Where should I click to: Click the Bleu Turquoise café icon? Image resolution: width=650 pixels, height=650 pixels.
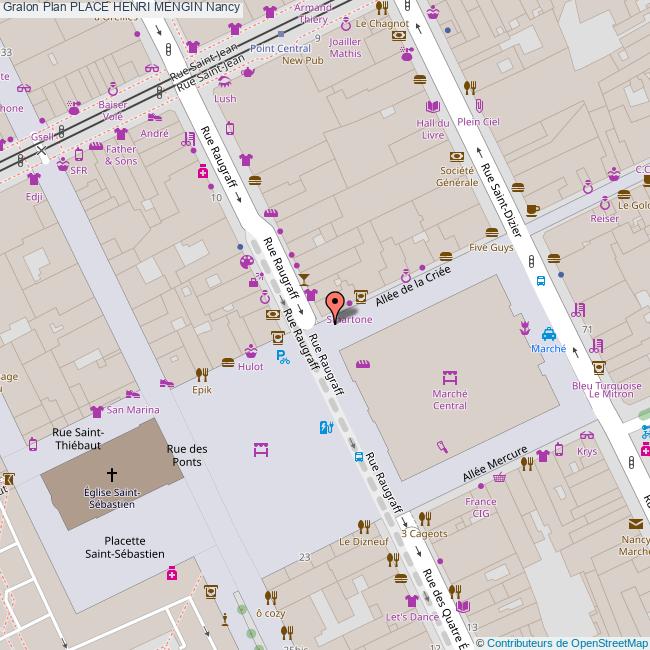(599, 367)
